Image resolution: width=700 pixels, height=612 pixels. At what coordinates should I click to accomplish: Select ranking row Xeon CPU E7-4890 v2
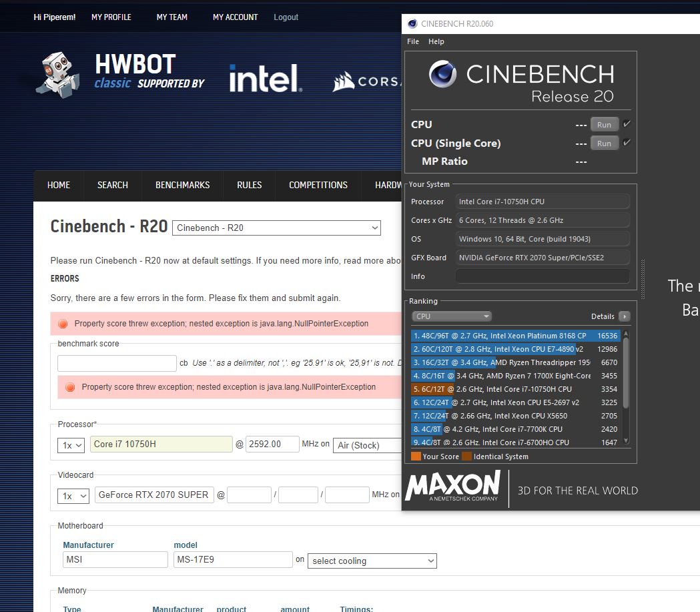point(515,349)
